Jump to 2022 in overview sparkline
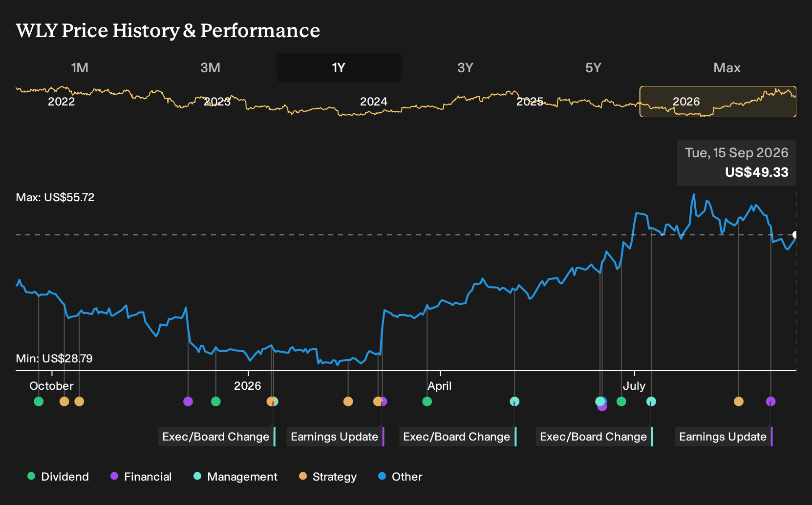The image size is (812, 505). (x=62, y=102)
